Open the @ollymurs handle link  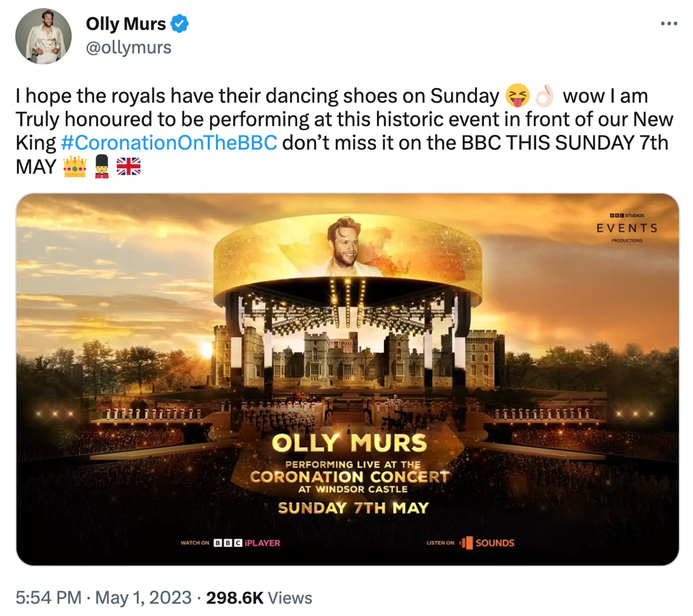[x=128, y=48]
